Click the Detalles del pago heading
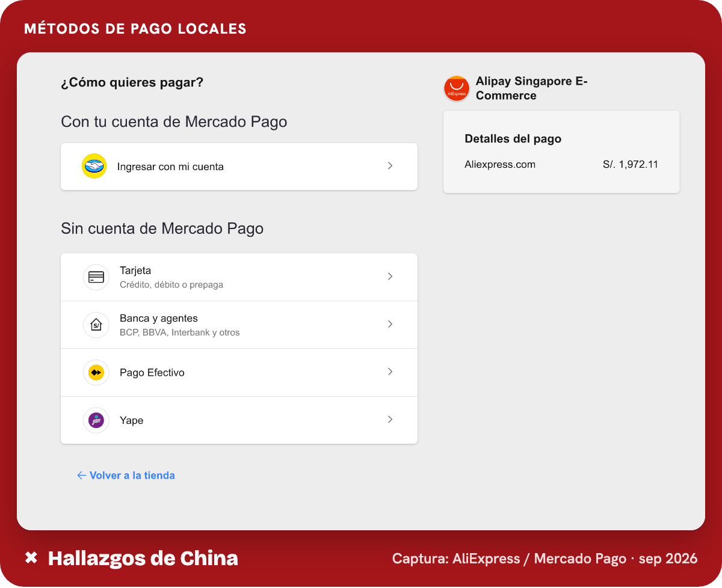The image size is (722, 588). click(513, 139)
